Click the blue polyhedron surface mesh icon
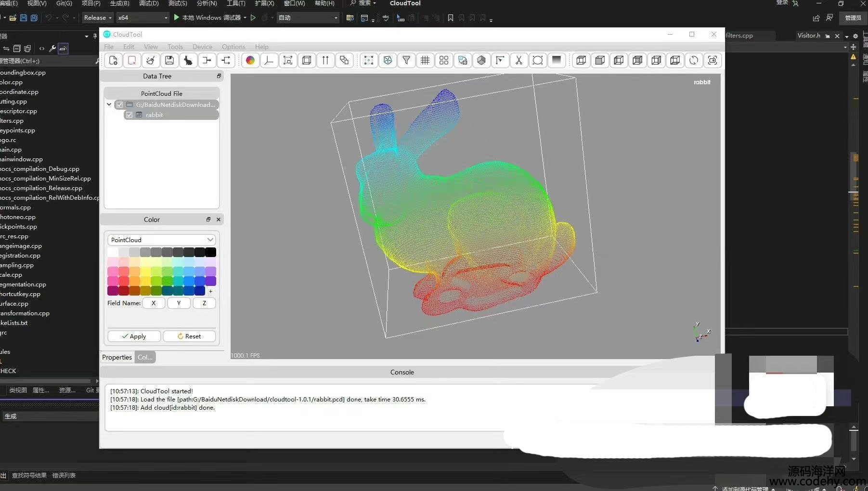This screenshot has height=491, width=868. [x=388, y=60]
